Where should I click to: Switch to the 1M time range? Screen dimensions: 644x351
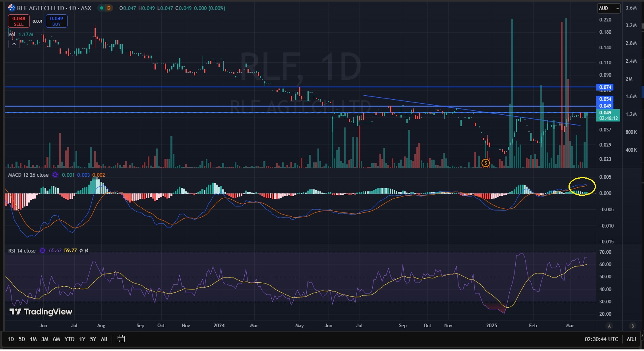coord(33,339)
